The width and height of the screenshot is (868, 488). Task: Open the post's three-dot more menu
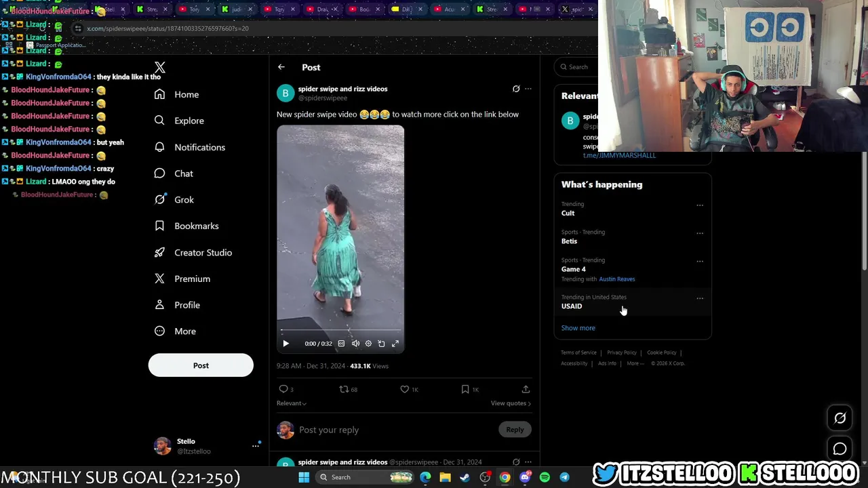pyautogui.click(x=528, y=89)
